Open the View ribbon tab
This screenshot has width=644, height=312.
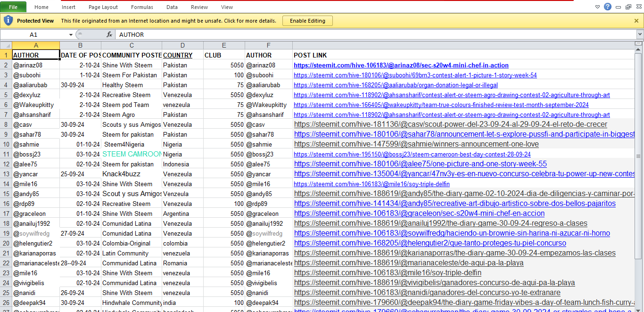(227, 7)
